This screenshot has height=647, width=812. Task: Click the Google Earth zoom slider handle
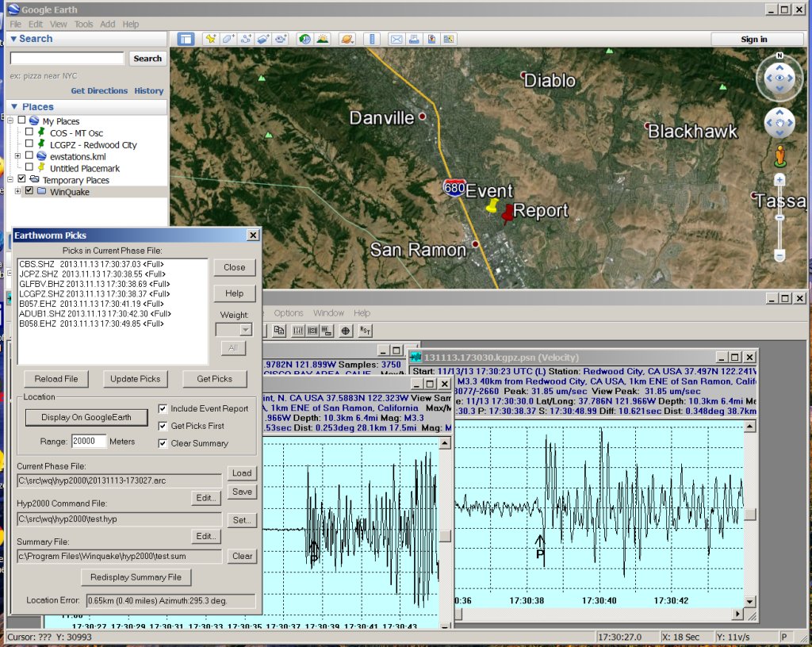click(x=779, y=218)
